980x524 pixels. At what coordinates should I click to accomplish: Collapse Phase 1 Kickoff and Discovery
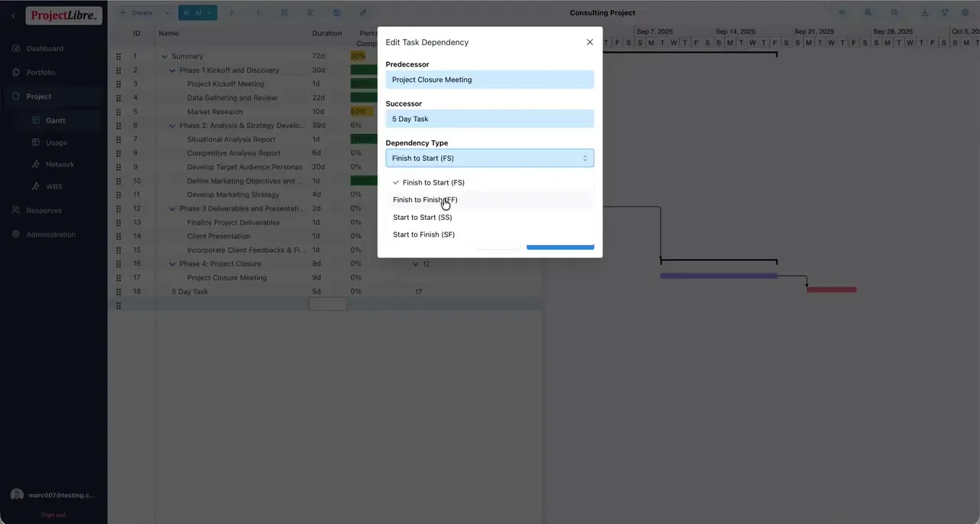pos(172,70)
